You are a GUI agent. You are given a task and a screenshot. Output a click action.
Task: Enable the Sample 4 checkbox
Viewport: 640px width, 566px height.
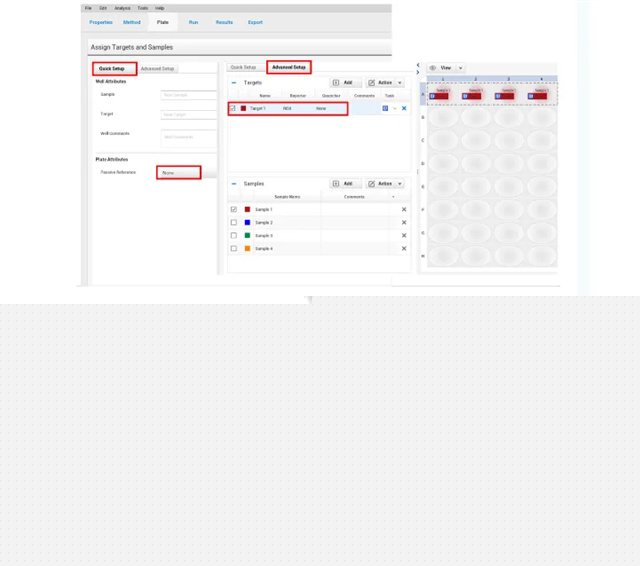[234, 248]
